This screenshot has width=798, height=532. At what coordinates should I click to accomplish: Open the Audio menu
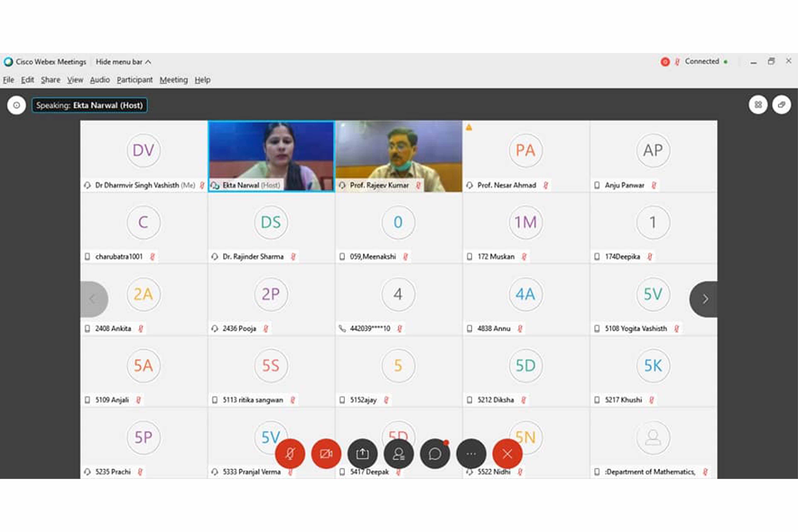(100, 80)
